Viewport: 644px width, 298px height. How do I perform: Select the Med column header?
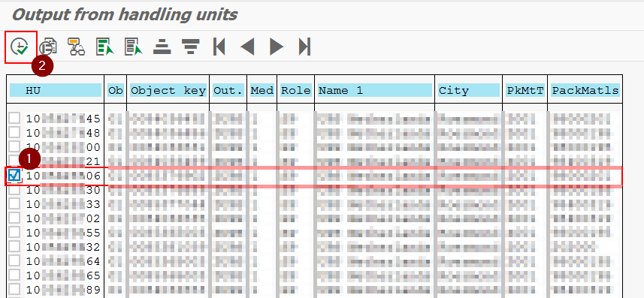click(x=262, y=90)
